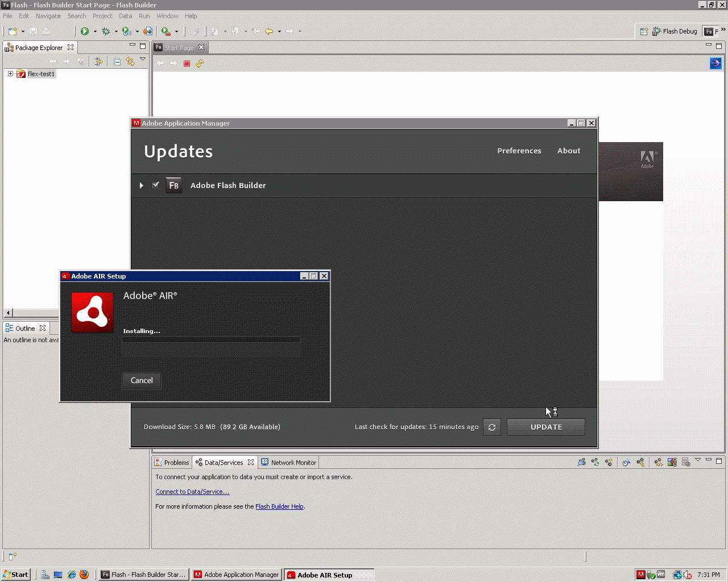This screenshot has width=728, height=582.
Task: Open Preferences in Application Manager
Action: [x=519, y=151]
